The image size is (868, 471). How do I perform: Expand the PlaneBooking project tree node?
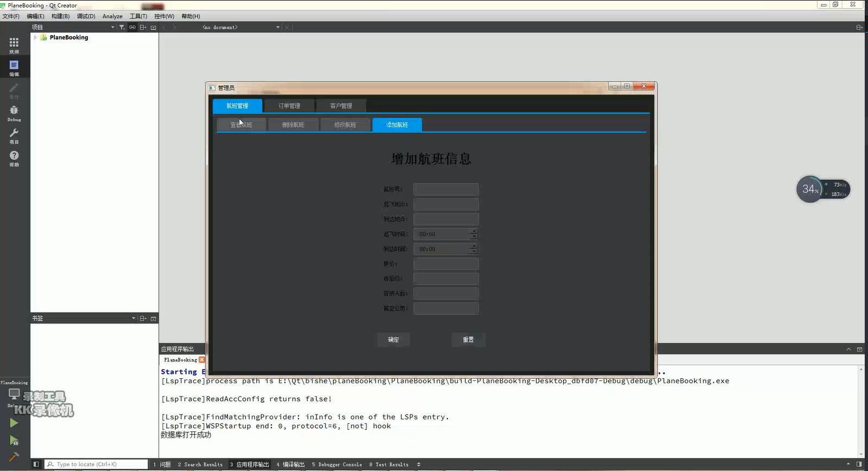(35, 37)
